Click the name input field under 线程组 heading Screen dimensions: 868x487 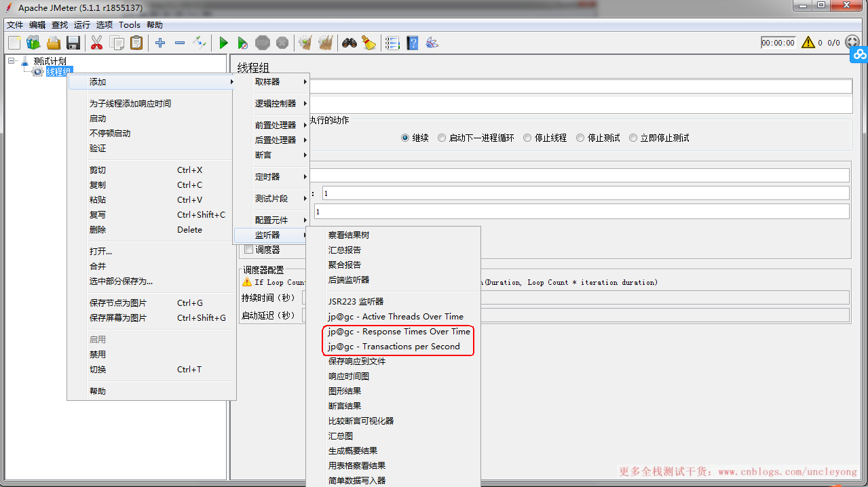click(x=581, y=86)
